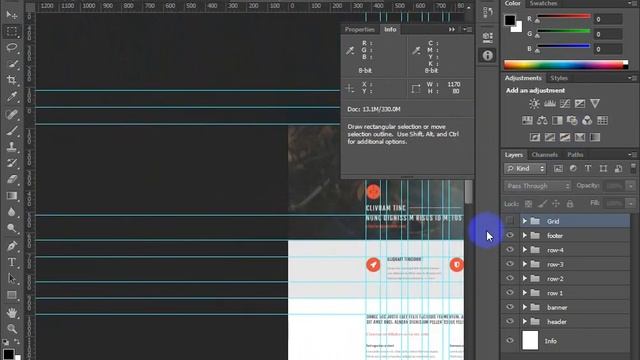Viewport: 640px width, 360px height.
Task: Expand the row-3 layer group
Action: 525,264
